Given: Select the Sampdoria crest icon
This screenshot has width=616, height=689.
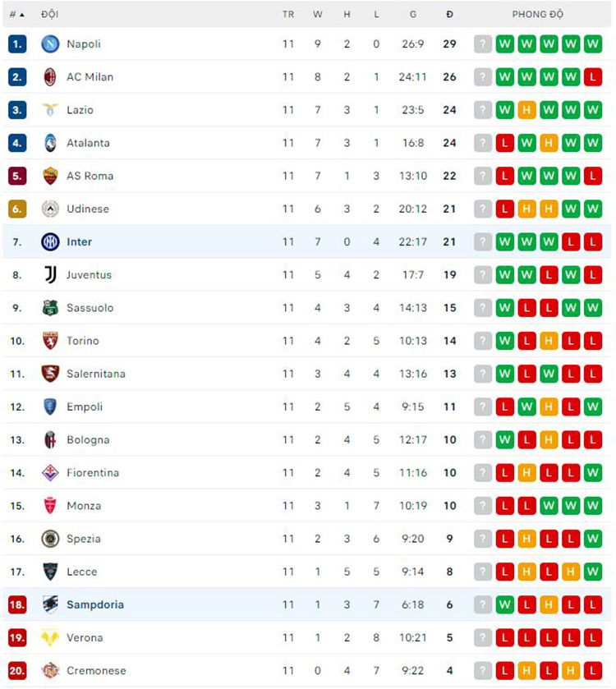Looking at the screenshot, I should click(x=50, y=604).
